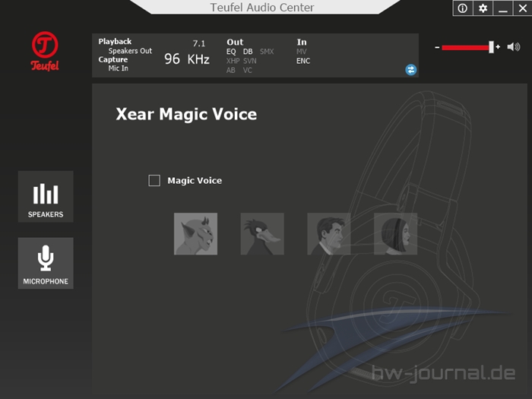Open the info icon in title bar
The height and width of the screenshot is (399, 532).
click(463, 8)
